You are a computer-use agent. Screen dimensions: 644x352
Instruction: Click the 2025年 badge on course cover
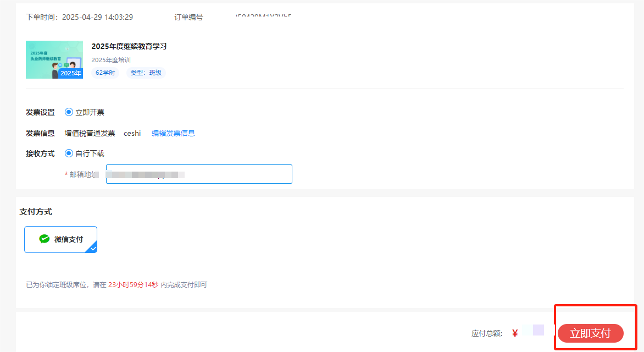tap(70, 73)
